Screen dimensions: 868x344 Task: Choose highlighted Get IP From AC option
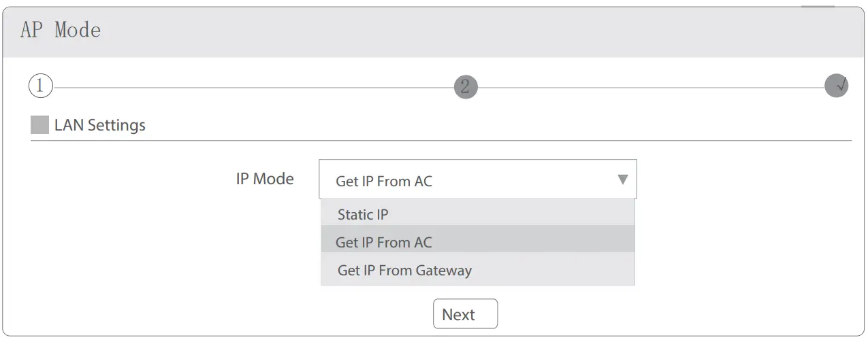[x=384, y=243]
